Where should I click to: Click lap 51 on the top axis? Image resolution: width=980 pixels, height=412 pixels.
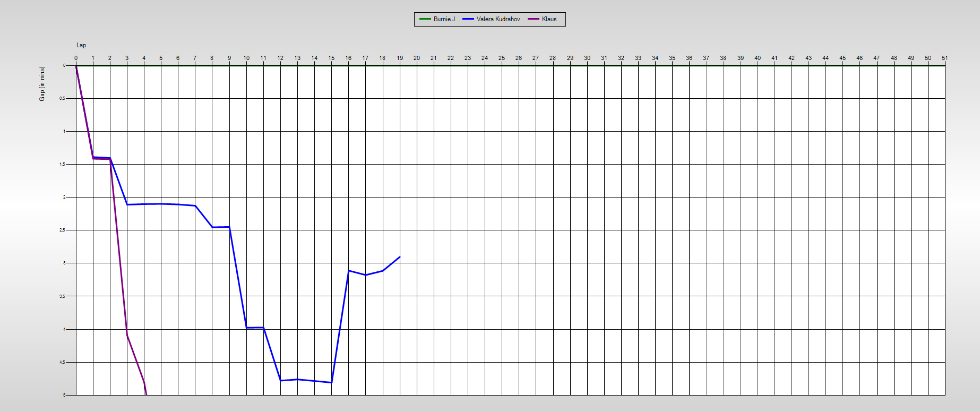coord(944,58)
